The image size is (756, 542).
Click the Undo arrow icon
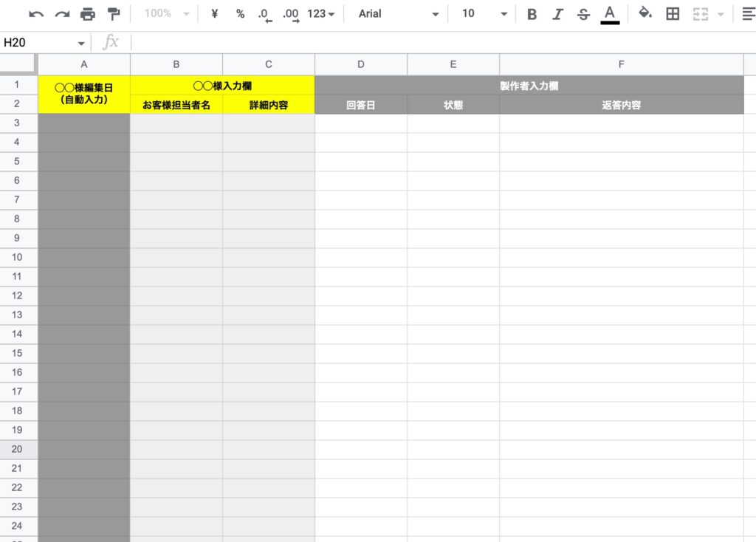36,14
